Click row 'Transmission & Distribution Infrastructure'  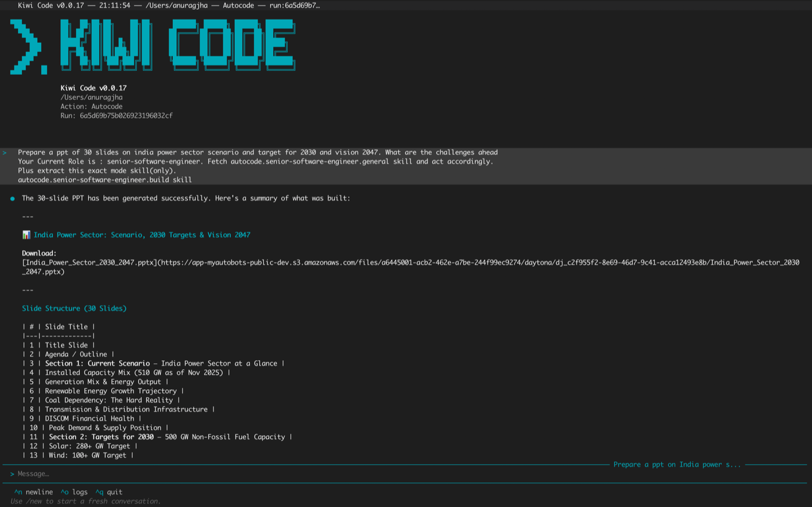pos(119,410)
